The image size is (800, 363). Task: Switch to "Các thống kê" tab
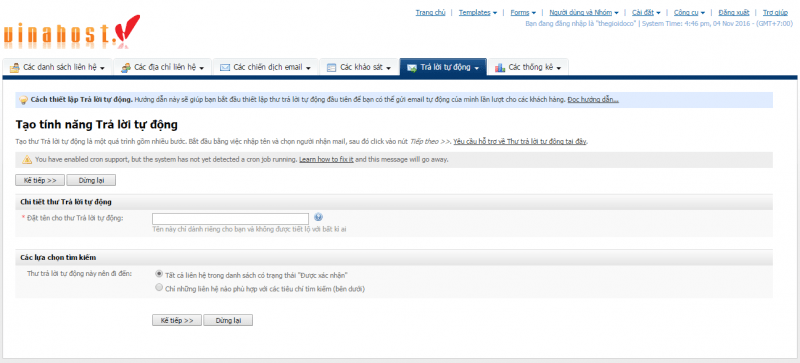coord(529,67)
